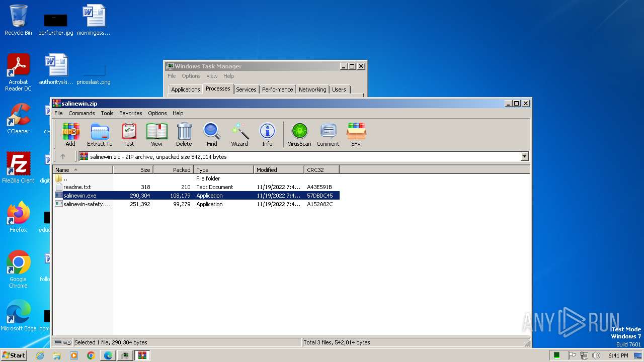
Task: Switch to Applications tab in Task Manager
Action: click(x=185, y=89)
